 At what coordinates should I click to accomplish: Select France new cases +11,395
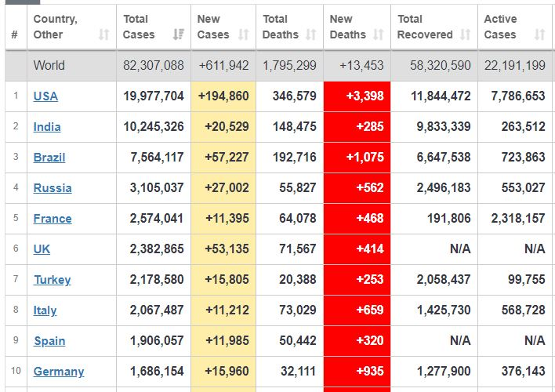[227, 218]
